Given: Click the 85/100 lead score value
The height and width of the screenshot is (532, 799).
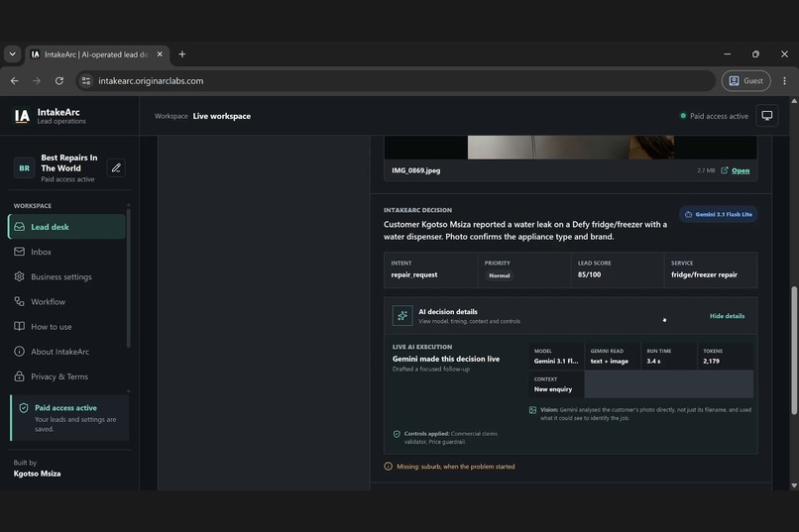Looking at the screenshot, I should 589,274.
